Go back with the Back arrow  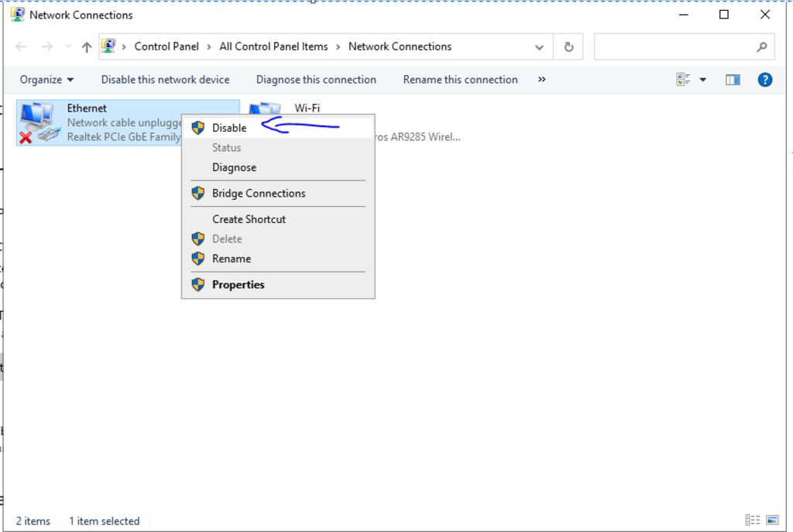(21, 47)
